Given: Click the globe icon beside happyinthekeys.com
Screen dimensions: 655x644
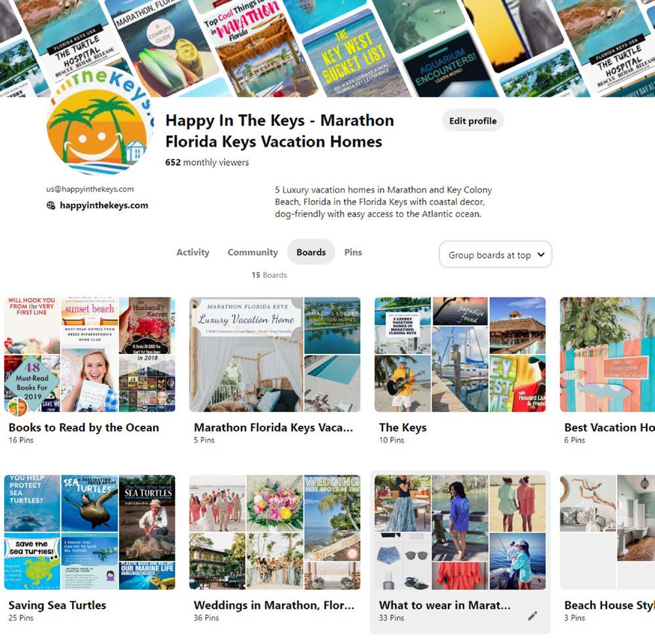Looking at the screenshot, I should [x=50, y=205].
